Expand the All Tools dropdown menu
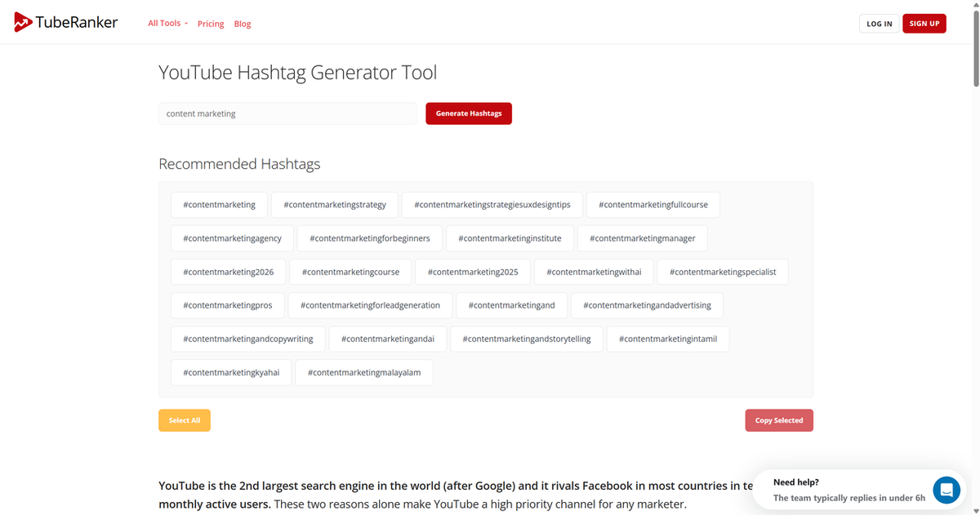 point(167,23)
